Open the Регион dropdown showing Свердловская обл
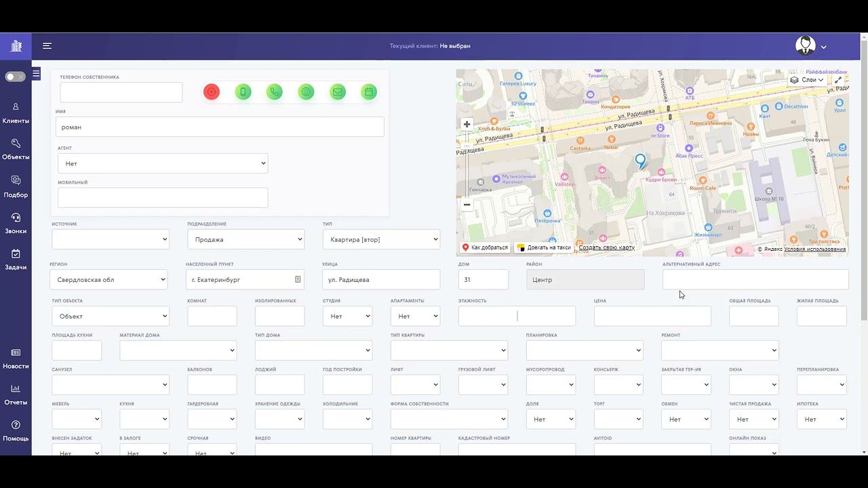 click(x=108, y=279)
